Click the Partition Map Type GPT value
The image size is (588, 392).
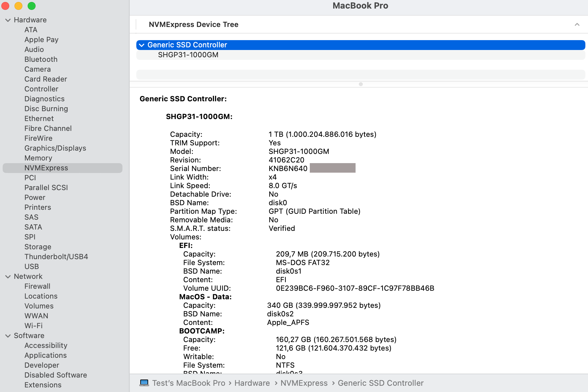[314, 211]
